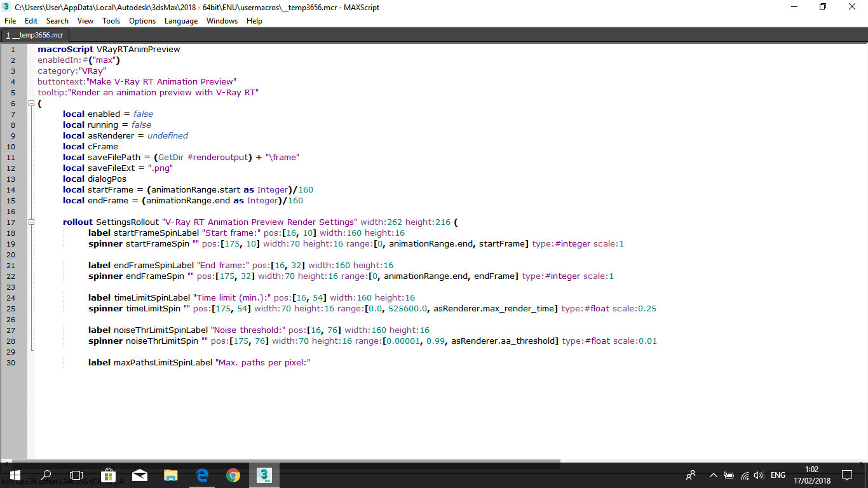This screenshot has height=488, width=868.
Task: Open the Action Center notifications
Action: click(x=847, y=475)
